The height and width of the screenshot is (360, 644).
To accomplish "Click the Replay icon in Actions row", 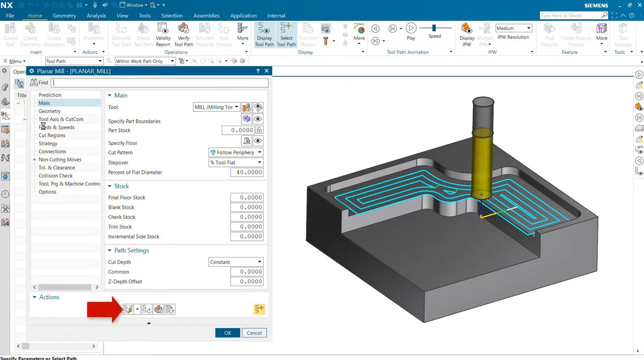I will [x=147, y=309].
